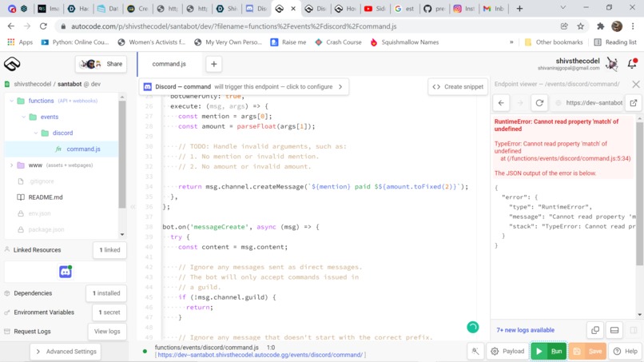Viewport: 644px width, 362px height.
Task: Click the Autocode logo icon
Action: [12, 64]
